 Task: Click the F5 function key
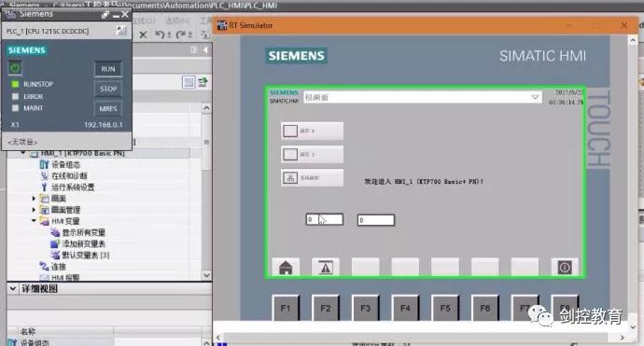[x=445, y=308]
